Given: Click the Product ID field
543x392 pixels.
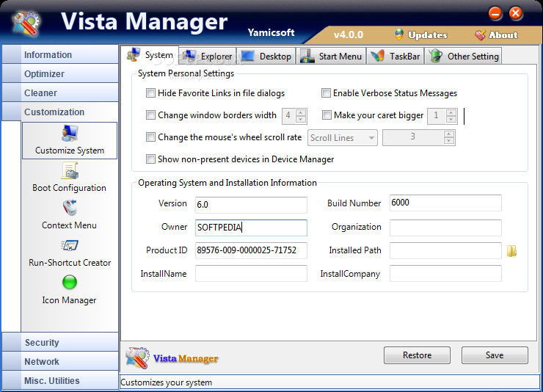Looking at the screenshot, I should (251, 250).
